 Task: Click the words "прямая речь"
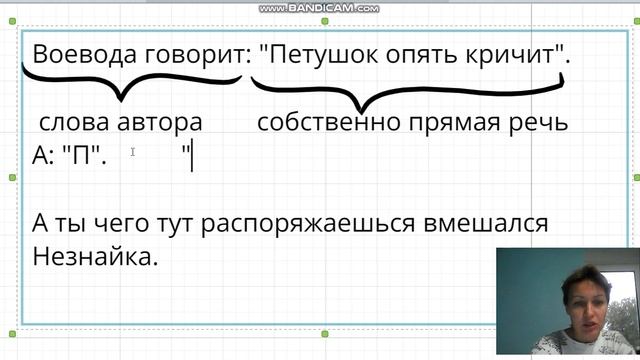(488, 123)
